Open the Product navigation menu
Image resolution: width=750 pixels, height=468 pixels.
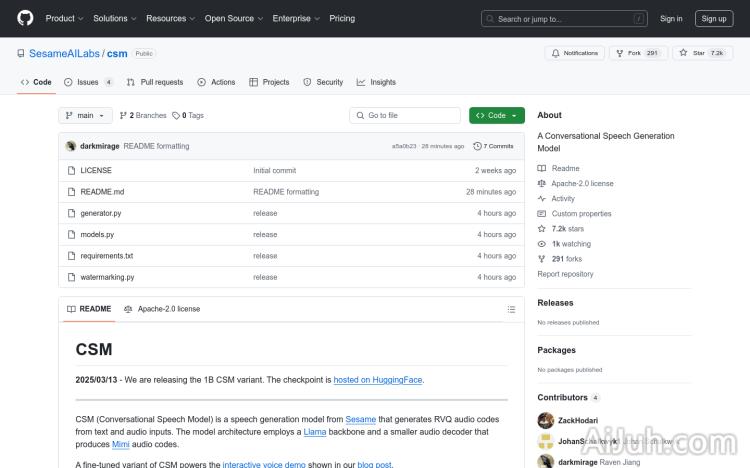pos(63,18)
